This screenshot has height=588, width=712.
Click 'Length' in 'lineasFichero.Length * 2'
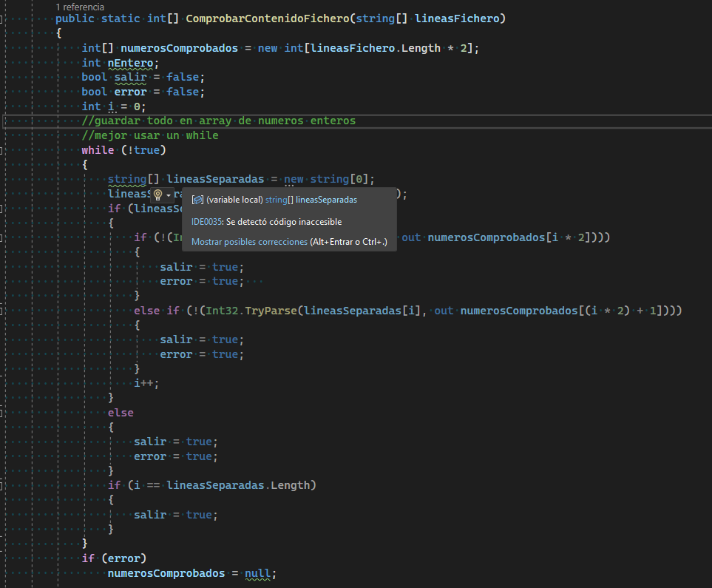tap(421, 48)
